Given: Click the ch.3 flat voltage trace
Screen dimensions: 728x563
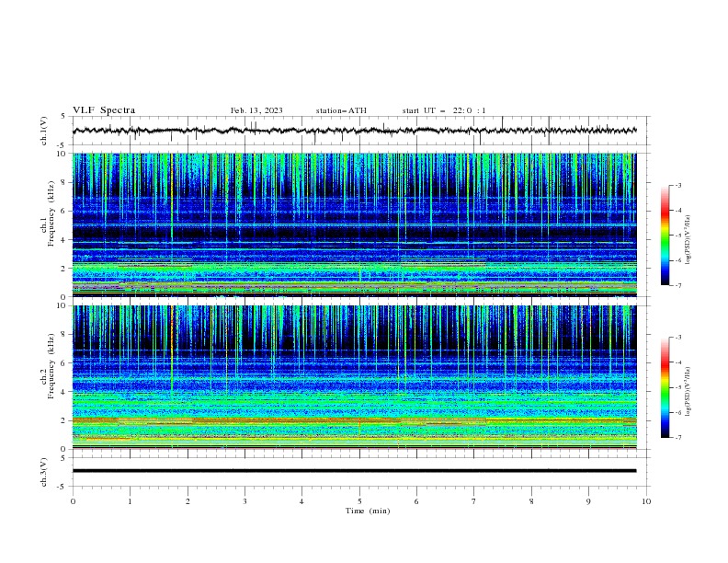Looking at the screenshot, I should (x=354, y=471).
